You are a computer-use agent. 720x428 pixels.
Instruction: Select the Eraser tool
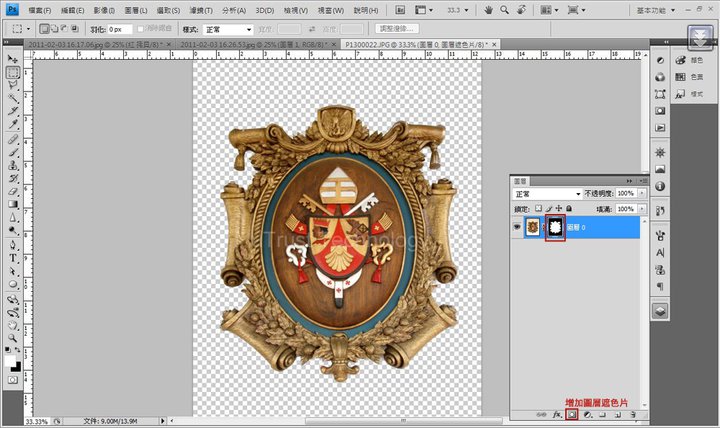click(x=13, y=191)
